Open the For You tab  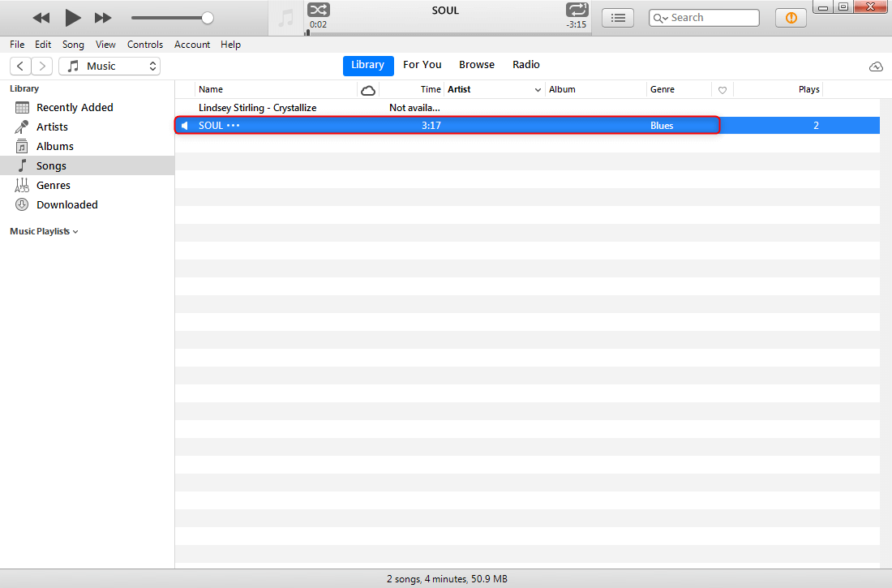click(422, 65)
